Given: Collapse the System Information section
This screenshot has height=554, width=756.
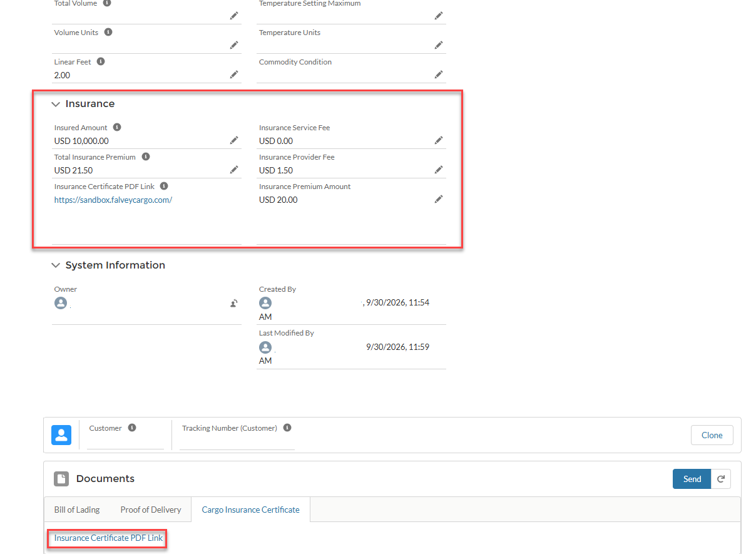Looking at the screenshot, I should 56,265.
